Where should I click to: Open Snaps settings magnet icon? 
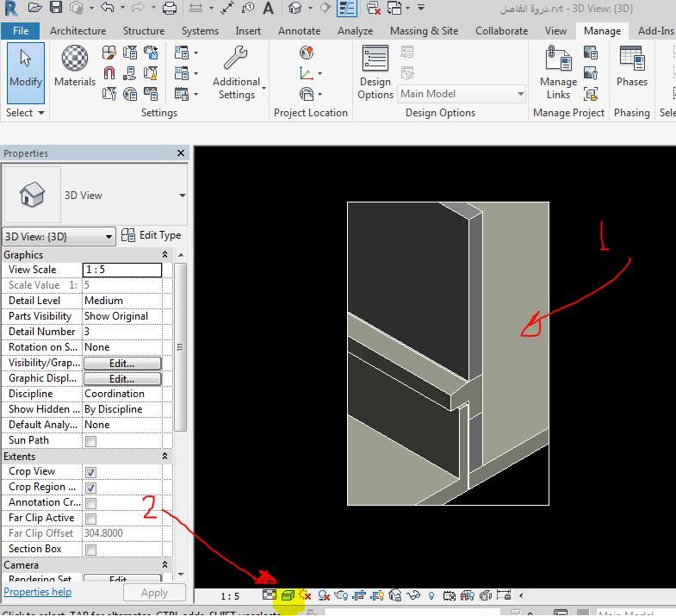pyautogui.click(x=109, y=73)
